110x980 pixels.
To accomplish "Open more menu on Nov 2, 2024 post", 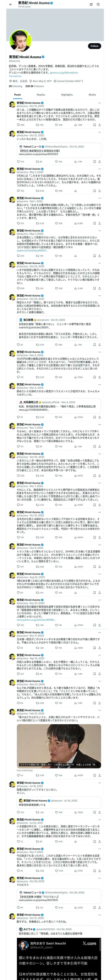I will (x=100, y=352).
